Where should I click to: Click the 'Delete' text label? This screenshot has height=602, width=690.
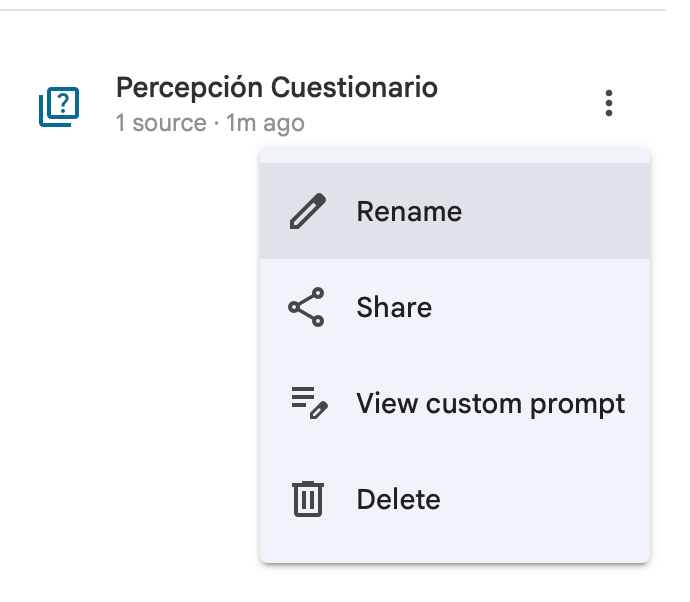398,499
